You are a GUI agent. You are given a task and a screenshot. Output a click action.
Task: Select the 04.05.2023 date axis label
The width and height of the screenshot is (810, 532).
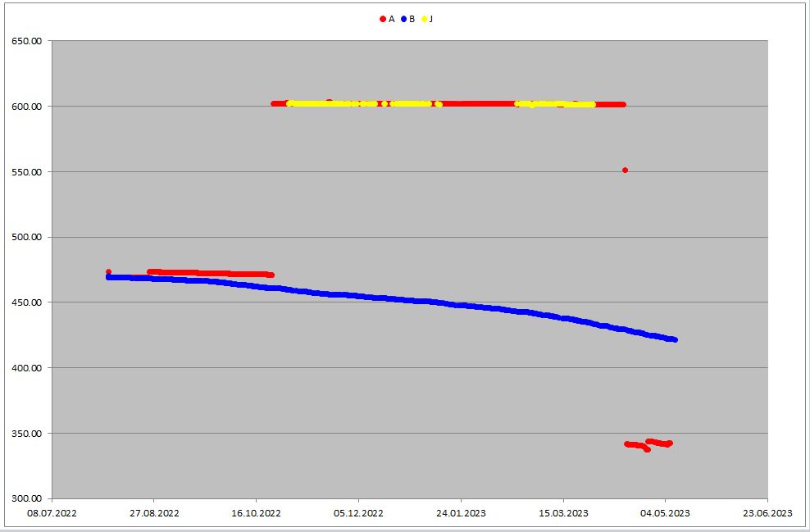[x=665, y=513]
